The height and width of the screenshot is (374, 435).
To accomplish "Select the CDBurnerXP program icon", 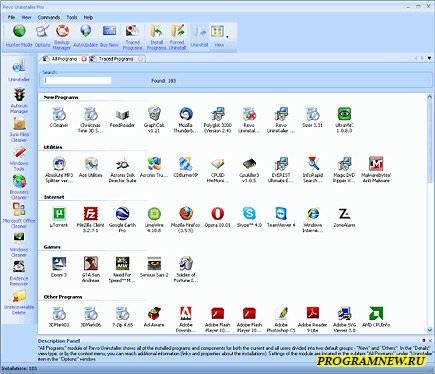I will pyautogui.click(x=186, y=167).
